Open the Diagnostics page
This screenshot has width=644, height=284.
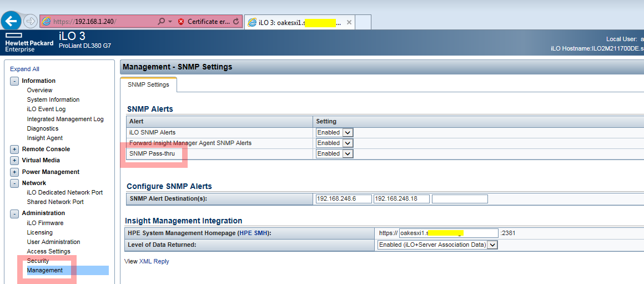42,128
